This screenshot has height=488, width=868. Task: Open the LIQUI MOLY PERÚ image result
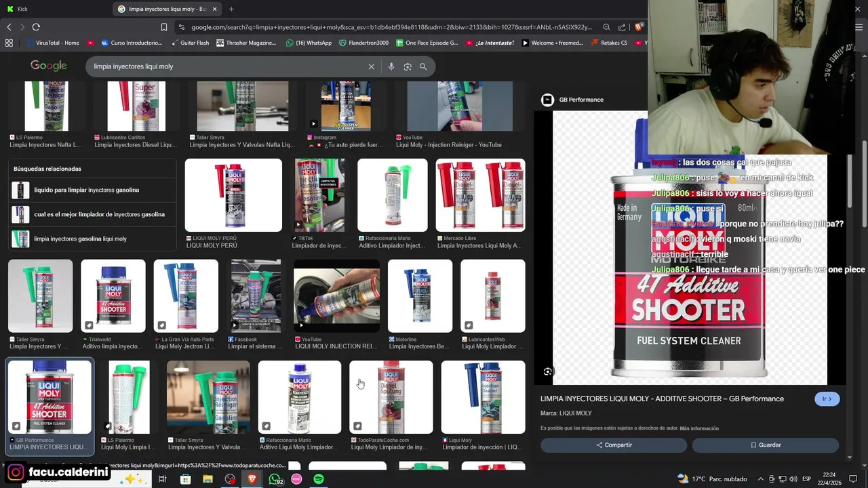233,195
